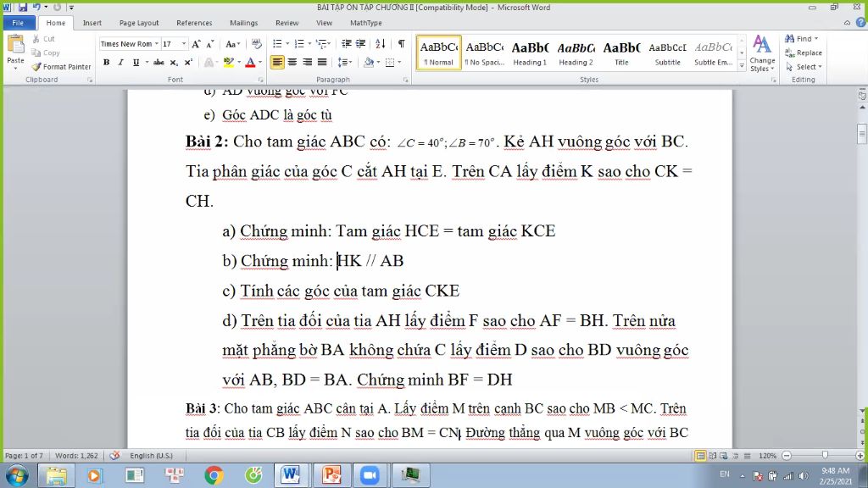This screenshot has height=488, width=868.
Task: Align text left
Action: (277, 63)
